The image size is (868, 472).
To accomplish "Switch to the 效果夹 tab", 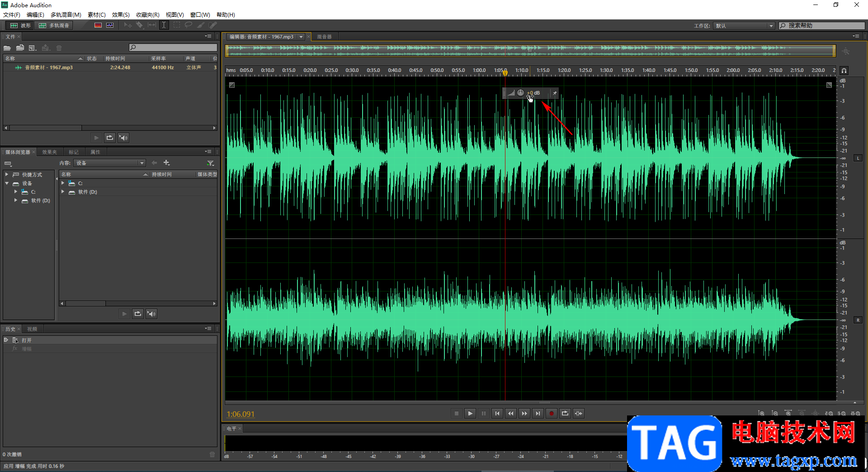I will pyautogui.click(x=49, y=152).
